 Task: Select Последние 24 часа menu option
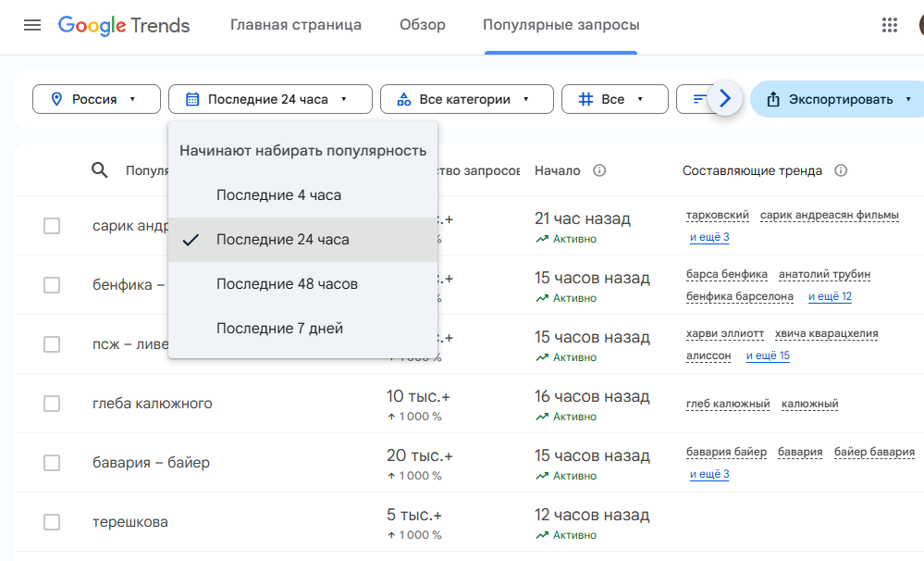[x=302, y=240]
